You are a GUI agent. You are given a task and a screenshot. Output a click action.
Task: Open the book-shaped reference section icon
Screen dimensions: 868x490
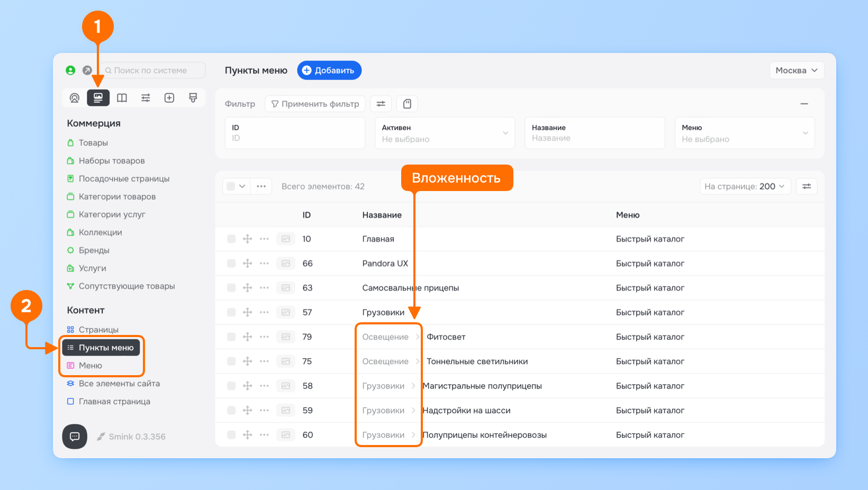click(x=122, y=98)
